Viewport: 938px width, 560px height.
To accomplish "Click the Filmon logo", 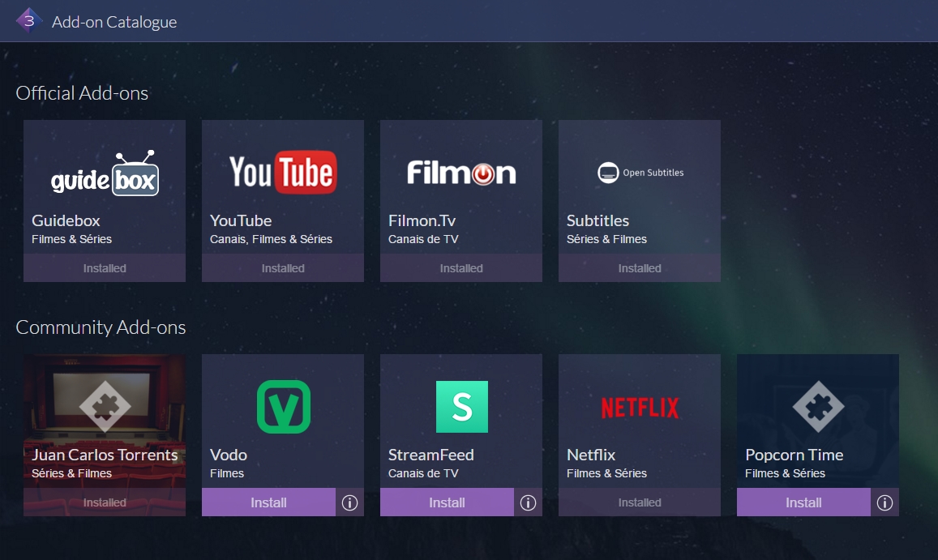I will [461, 173].
